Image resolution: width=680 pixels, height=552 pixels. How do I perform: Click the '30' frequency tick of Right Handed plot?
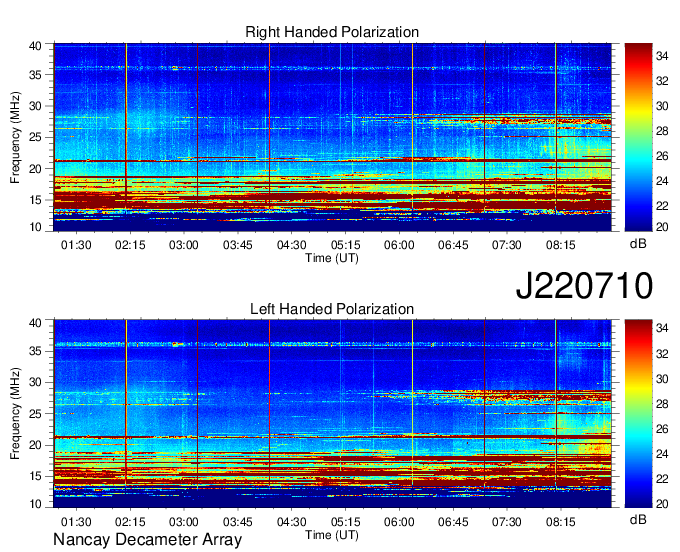tap(35, 106)
